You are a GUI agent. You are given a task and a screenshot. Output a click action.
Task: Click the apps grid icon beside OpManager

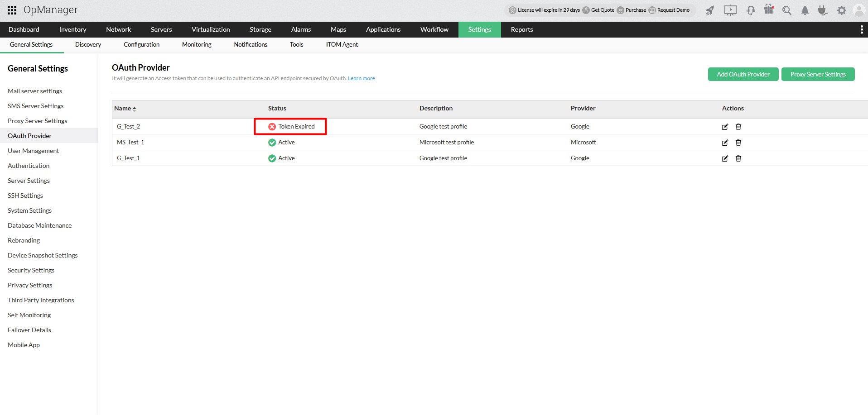pyautogui.click(x=12, y=10)
